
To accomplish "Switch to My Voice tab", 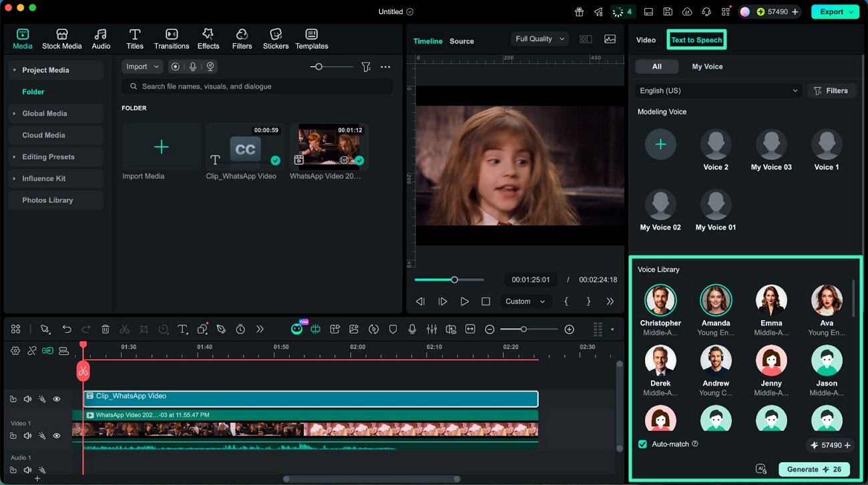I will (x=707, y=67).
